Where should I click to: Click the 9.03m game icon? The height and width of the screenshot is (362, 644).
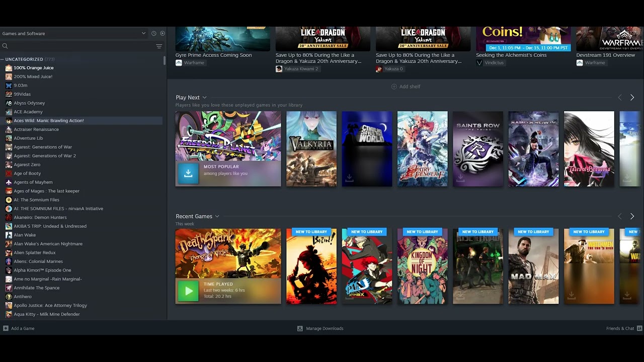[x=9, y=85]
